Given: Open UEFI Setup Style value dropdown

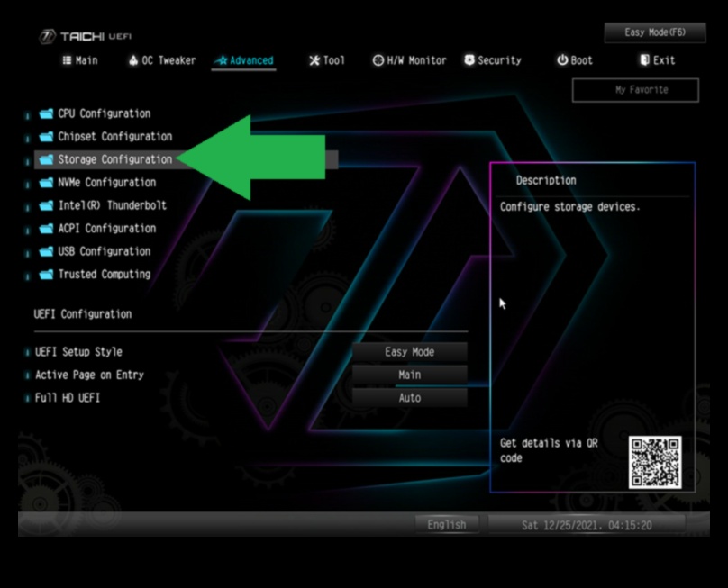Looking at the screenshot, I should click(409, 352).
